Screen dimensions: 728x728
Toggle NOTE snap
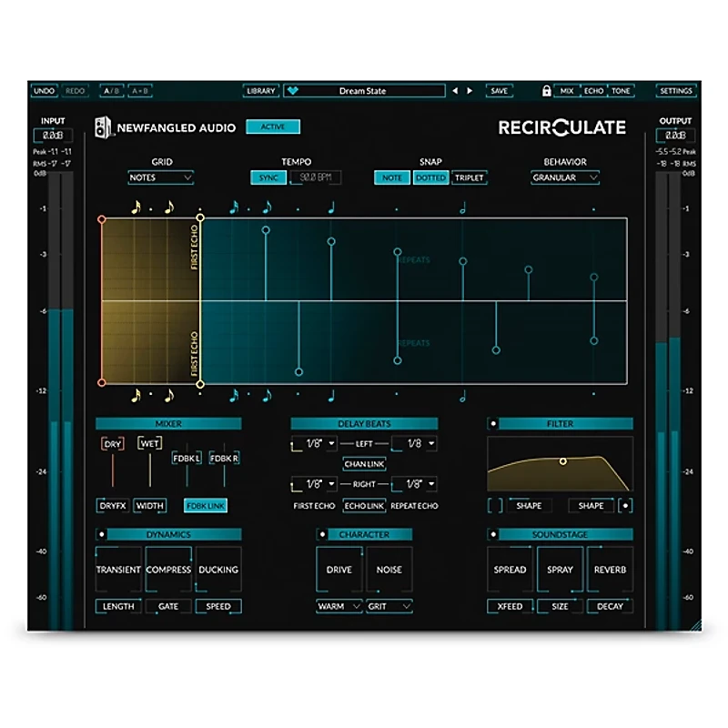tap(392, 177)
